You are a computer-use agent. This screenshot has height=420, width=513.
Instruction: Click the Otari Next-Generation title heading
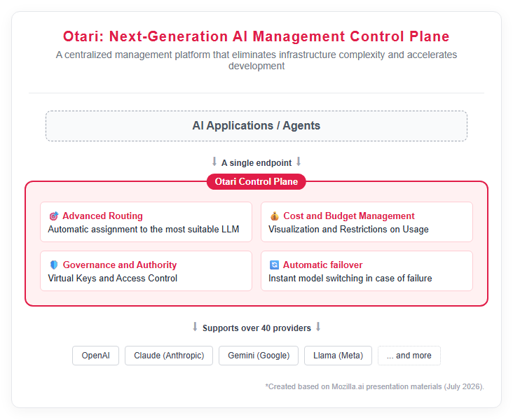(256, 36)
